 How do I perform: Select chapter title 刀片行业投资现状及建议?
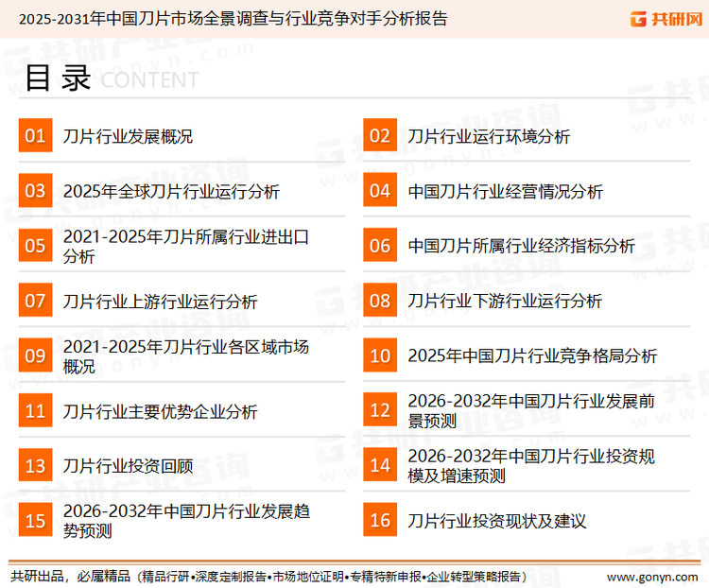497,521
